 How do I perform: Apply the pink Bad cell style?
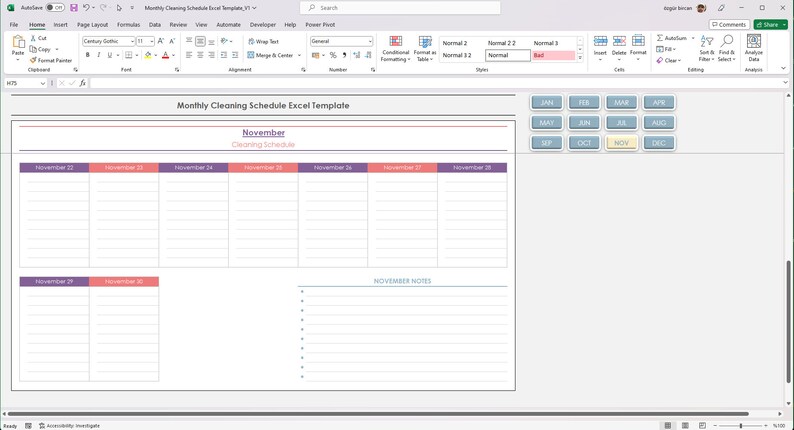(553, 55)
